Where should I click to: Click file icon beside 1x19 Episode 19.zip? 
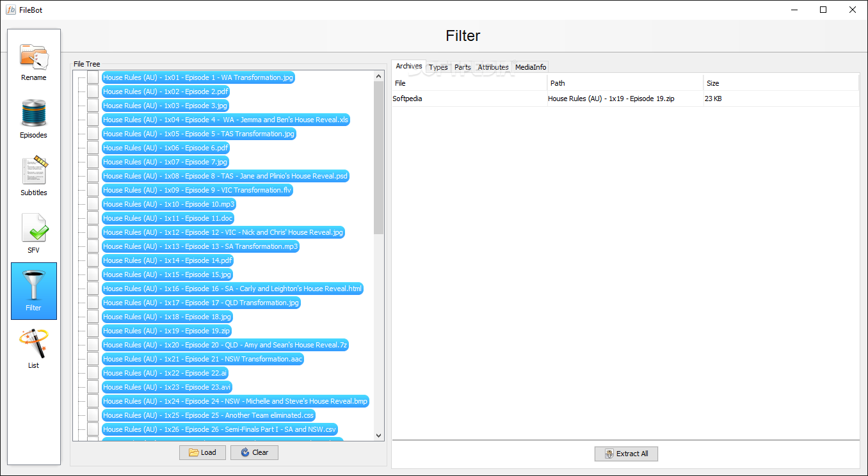coord(93,331)
